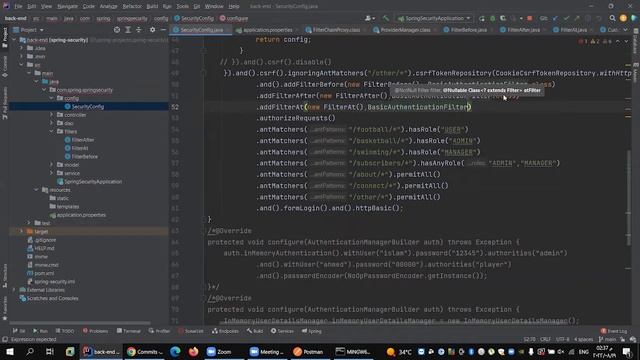
Task: Open the Navigate menu
Action: pyautogui.click(x=67, y=6)
